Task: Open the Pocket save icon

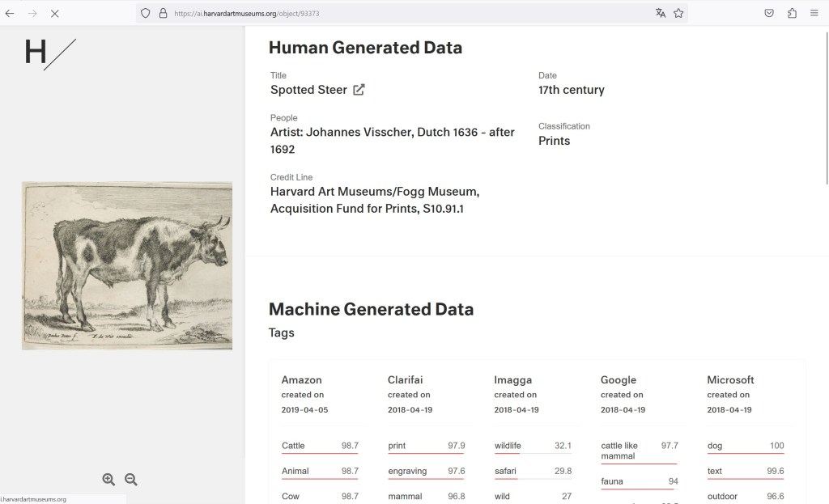Action: click(x=769, y=13)
